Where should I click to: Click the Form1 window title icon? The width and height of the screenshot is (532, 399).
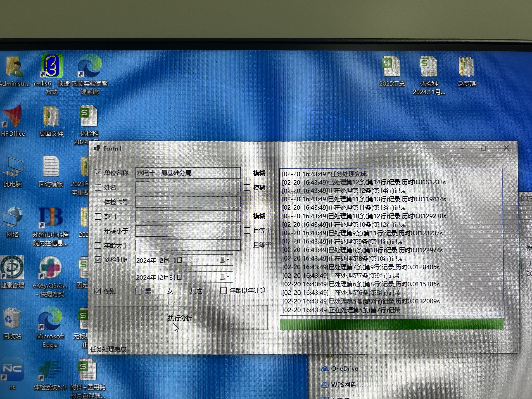tap(97, 148)
